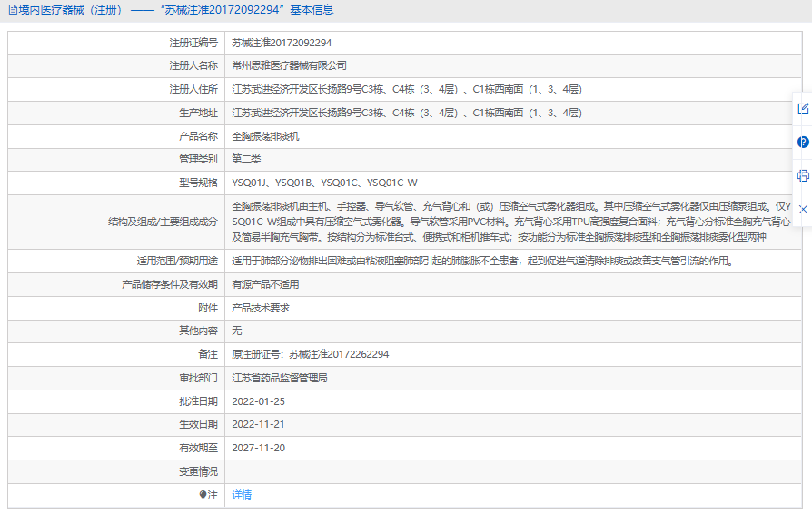
Task: Select product name 全胸振荡排痰机
Action: pyautogui.click(x=265, y=136)
